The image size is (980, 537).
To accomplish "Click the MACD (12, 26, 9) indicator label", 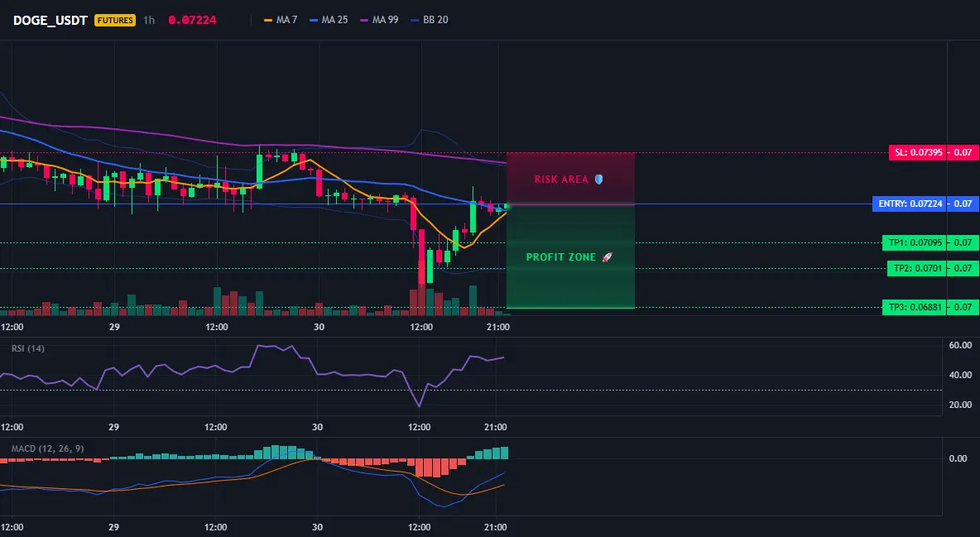I will pos(47,448).
